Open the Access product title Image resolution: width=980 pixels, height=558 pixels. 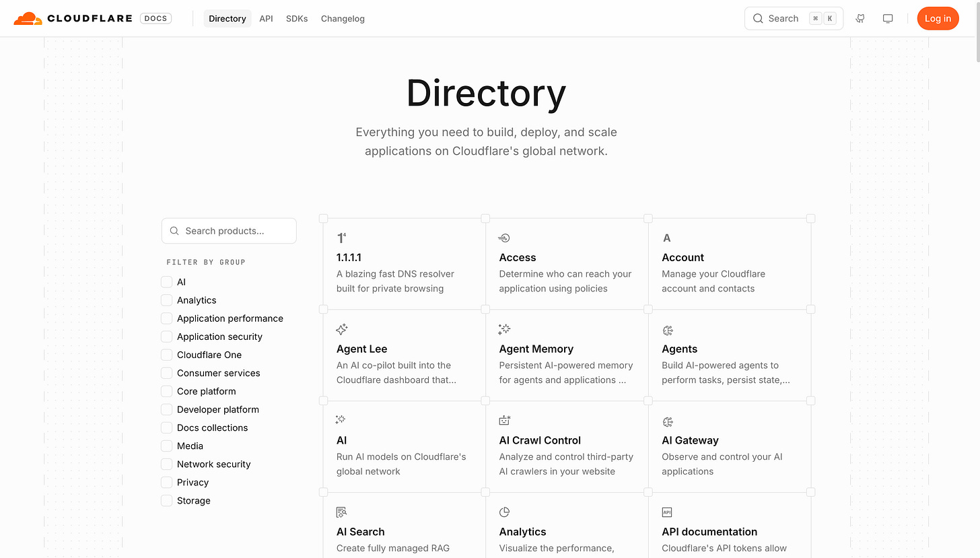point(518,257)
